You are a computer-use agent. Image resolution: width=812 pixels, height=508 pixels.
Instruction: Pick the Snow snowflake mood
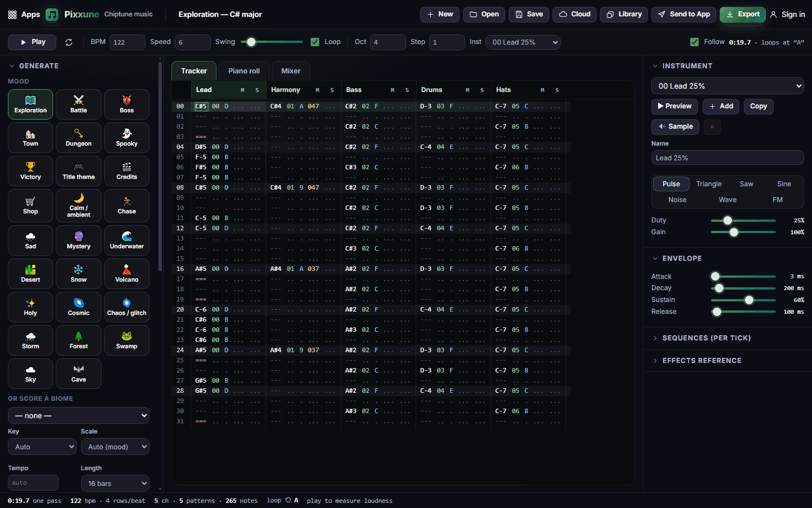click(78, 274)
